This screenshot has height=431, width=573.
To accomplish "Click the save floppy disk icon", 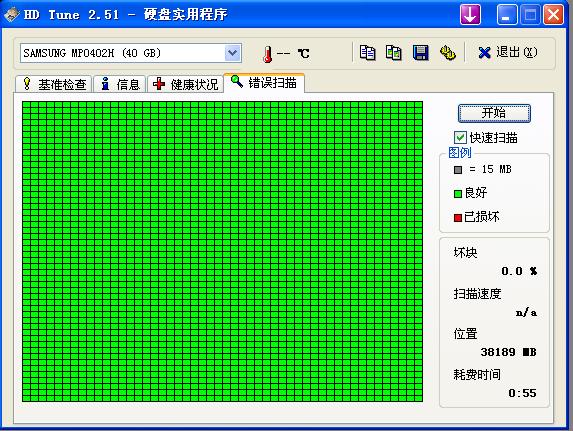I will click(x=420, y=53).
